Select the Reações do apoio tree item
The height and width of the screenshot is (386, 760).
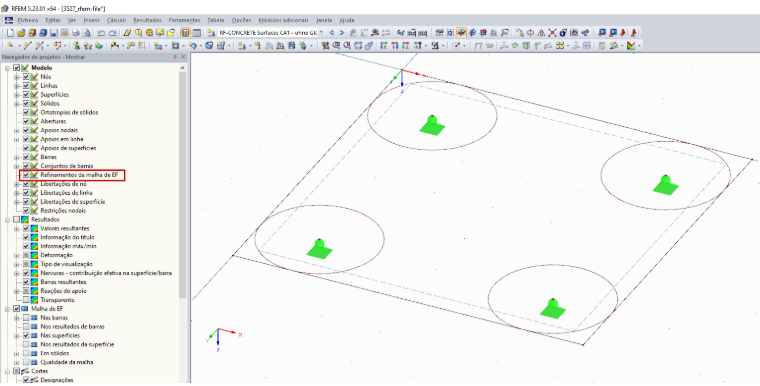click(x=63, y=291)
